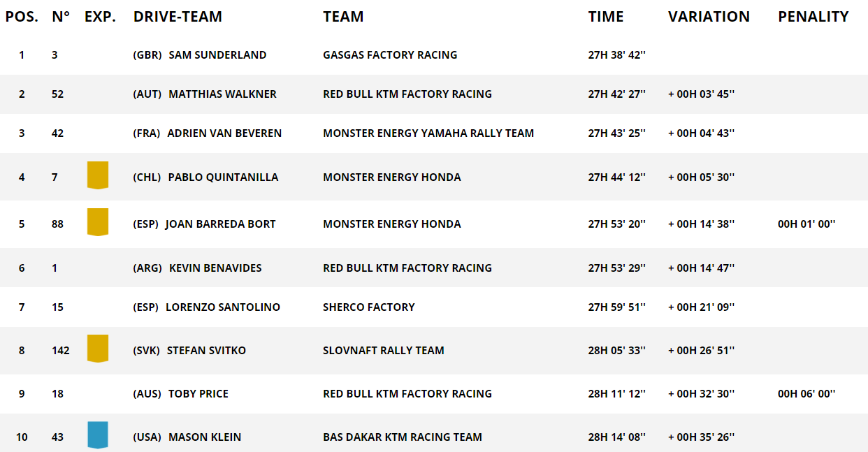Click the blue badge beside Mason Klein

coord(98,435)
